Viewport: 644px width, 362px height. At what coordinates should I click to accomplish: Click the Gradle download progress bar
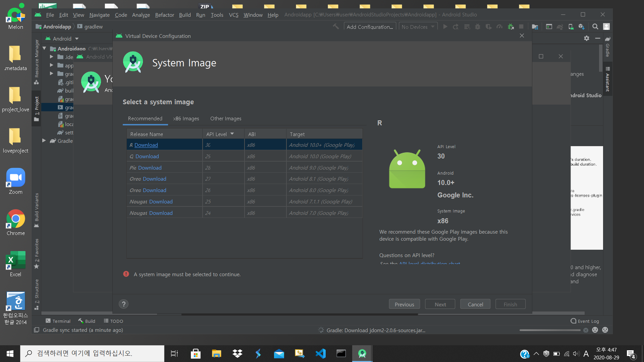(x=550, y=330)
